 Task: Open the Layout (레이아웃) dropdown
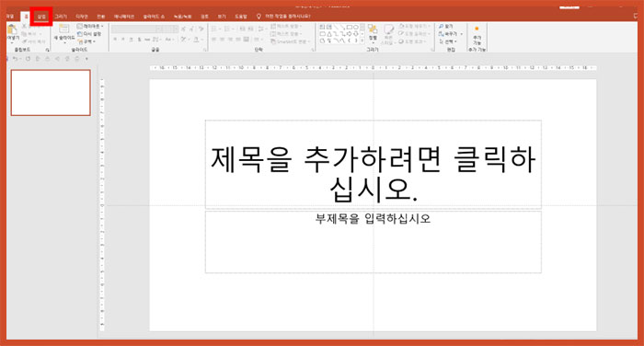(90, 27)
